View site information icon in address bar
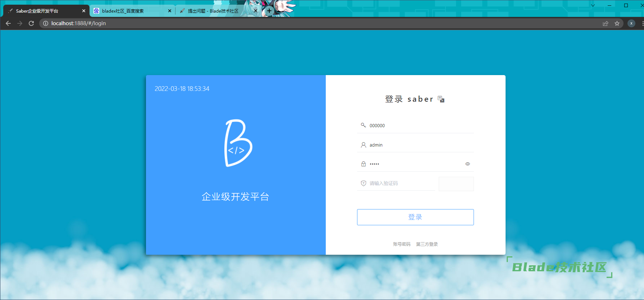This screenshot has height=300, width=644. (x=46, y=23)
